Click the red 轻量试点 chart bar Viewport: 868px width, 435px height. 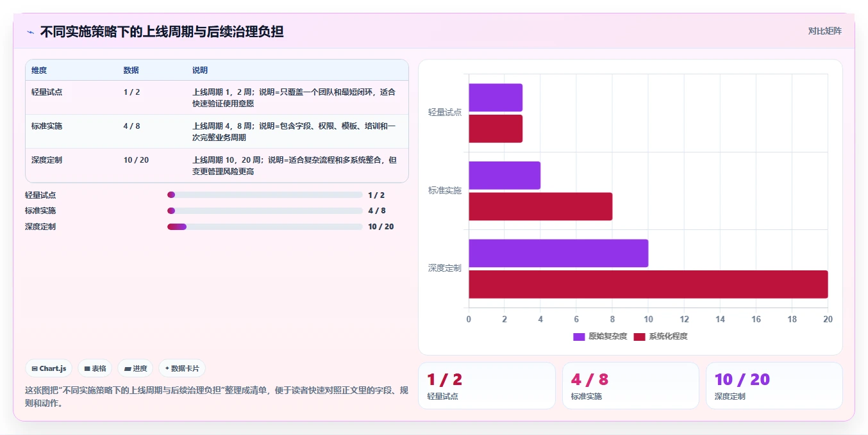point(496,129)
